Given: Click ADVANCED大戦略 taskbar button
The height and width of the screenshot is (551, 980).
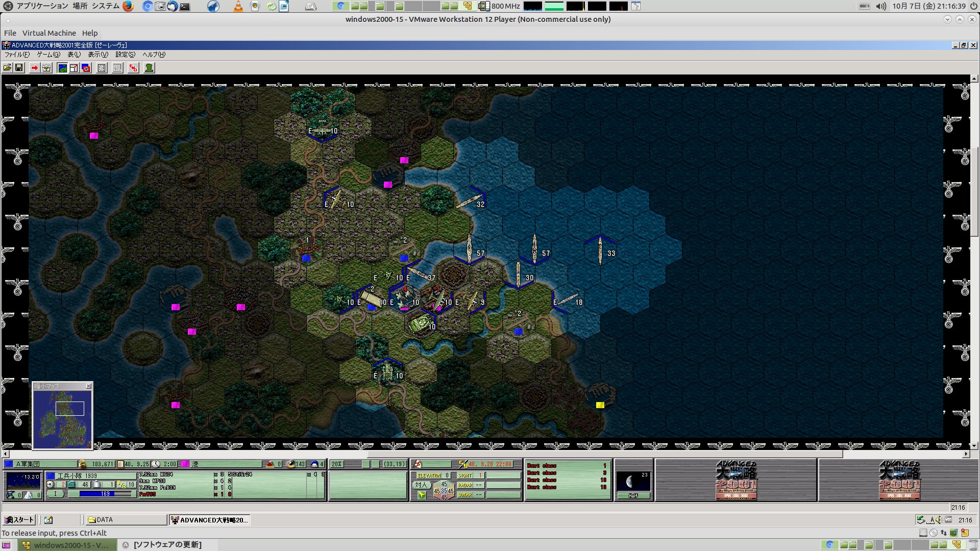Looking at the screenshot, I should coord(209,520).
